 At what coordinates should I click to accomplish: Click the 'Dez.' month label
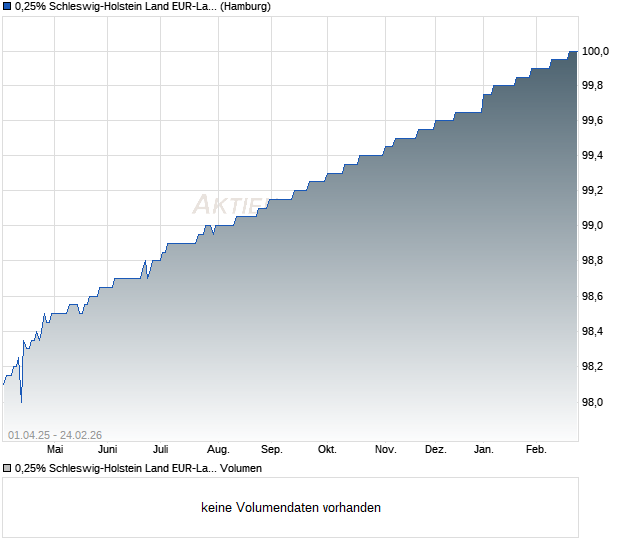pyautogui.click(x=436, y=449)
